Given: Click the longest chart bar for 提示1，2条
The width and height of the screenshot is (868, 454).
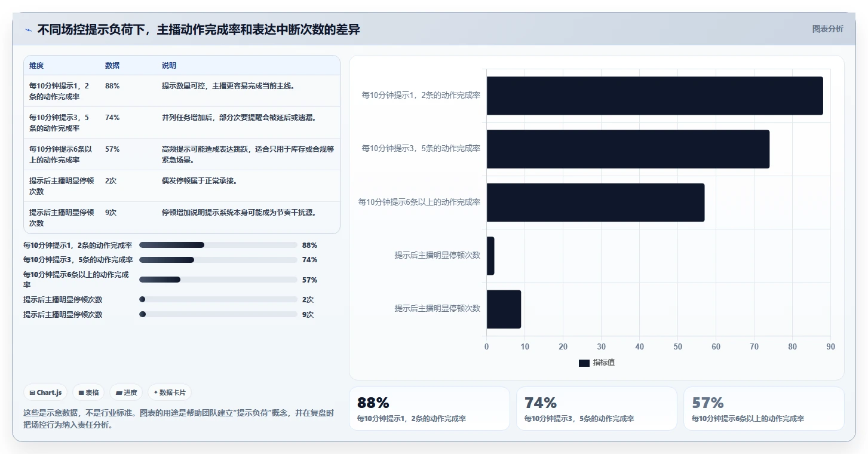Looking at the screenshot, I should tap(655, 96).
